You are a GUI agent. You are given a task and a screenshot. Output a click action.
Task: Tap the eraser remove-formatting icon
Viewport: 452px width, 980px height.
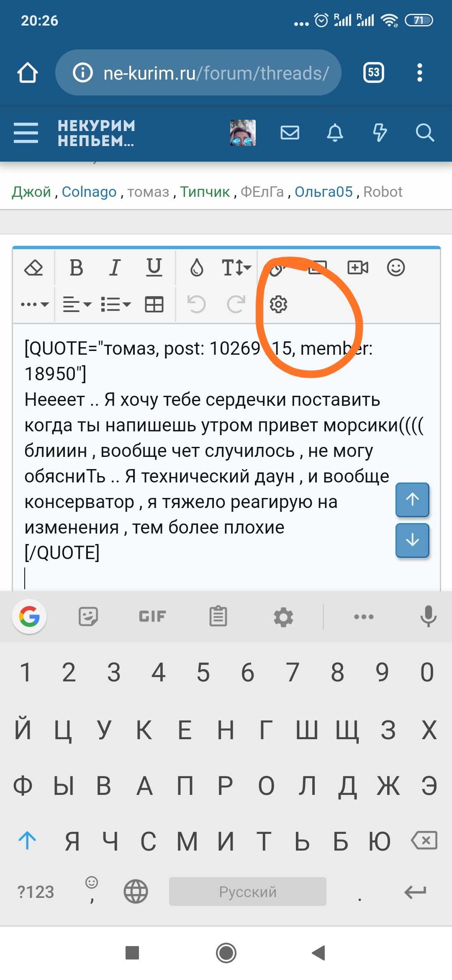34,268
